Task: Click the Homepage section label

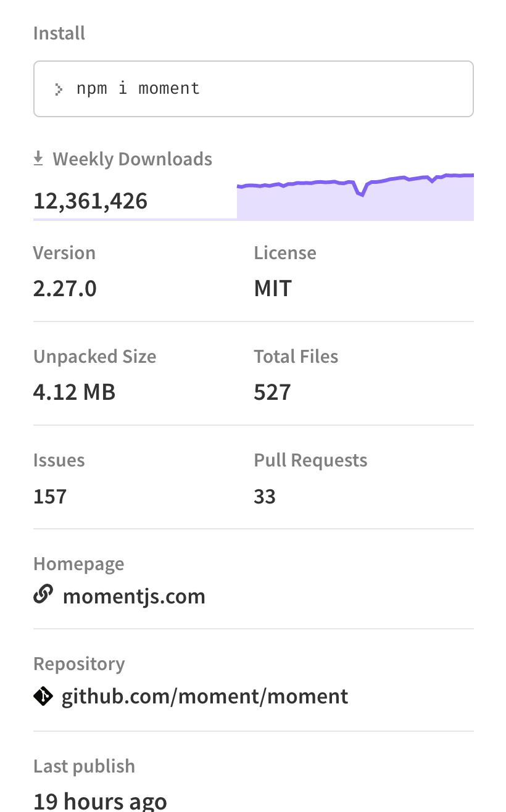Action: pyautogui.click(x=78, y=563)
